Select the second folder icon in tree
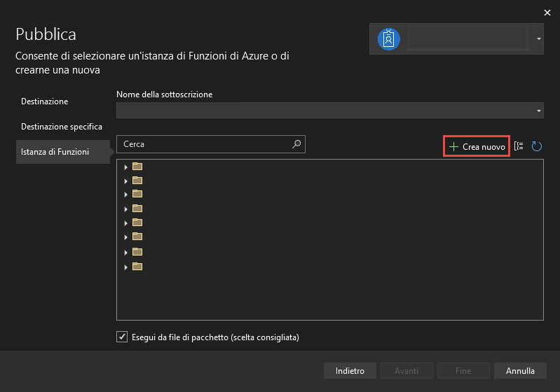560x392 pixels. coord(137,180)
